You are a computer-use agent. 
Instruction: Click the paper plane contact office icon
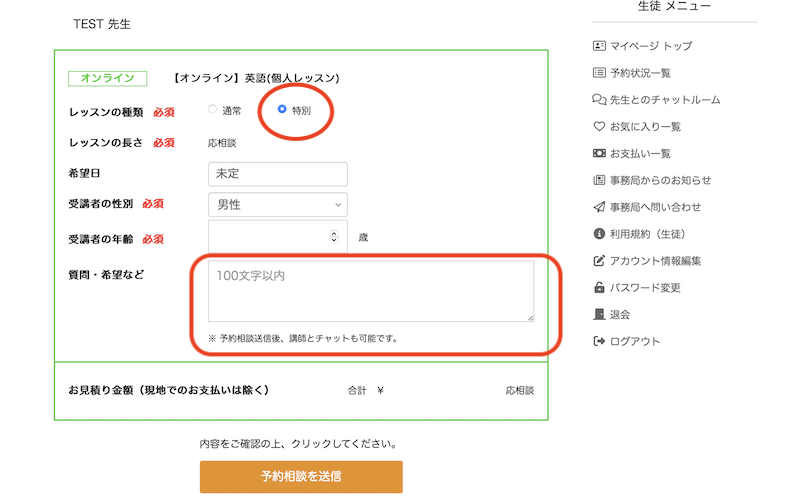[x=599, y=207]
